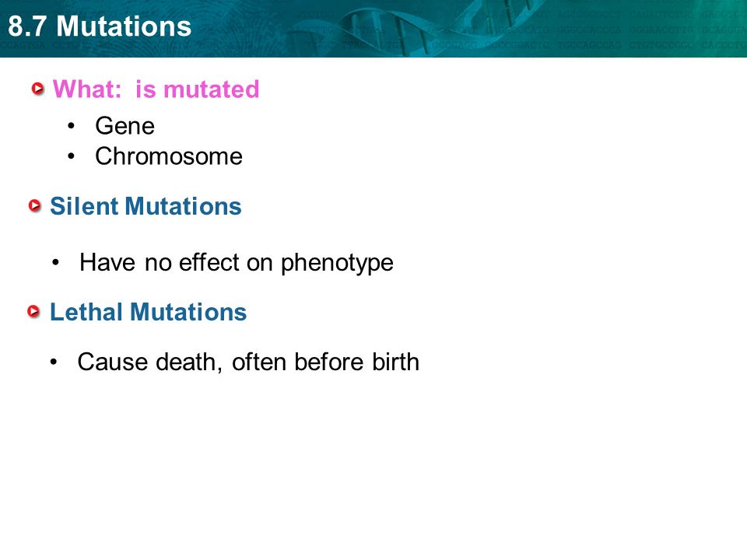
Task: Select the text "Cause death, often before birth"
Action: click(248, 362)
